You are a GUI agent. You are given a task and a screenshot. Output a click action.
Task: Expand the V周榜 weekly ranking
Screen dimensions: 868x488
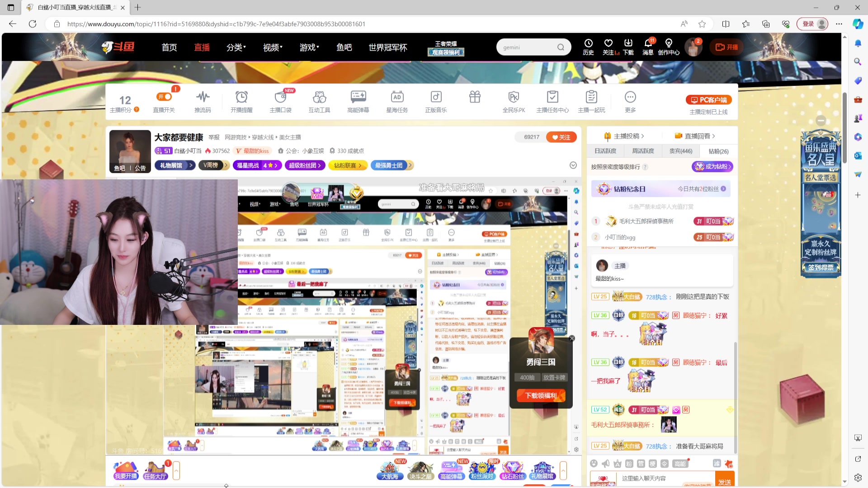pyautogui.click(x=214, y=165)
